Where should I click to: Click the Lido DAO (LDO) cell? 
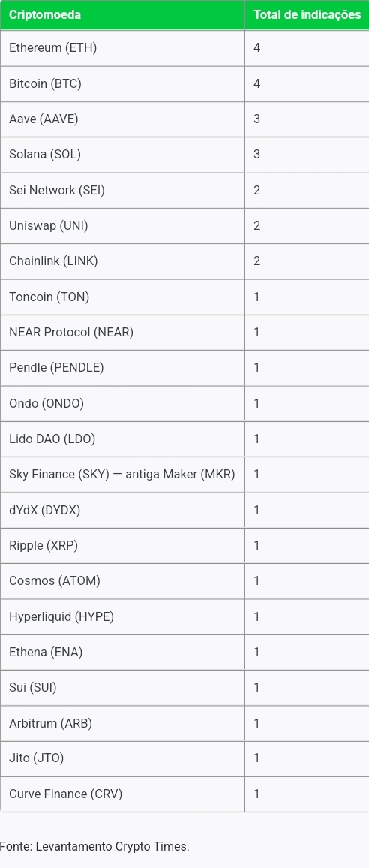tap(121, 439)
